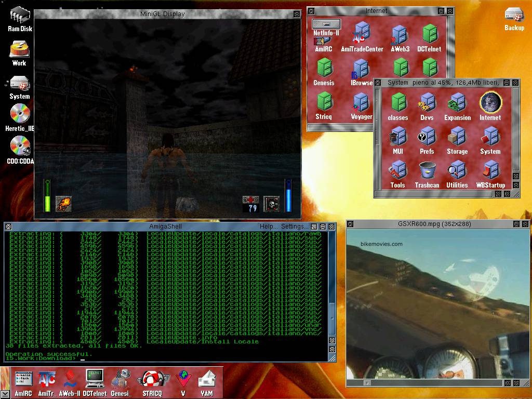Collapse the dock using its arrow toggle
Viewport: 532px width, 399px height.
5,394
